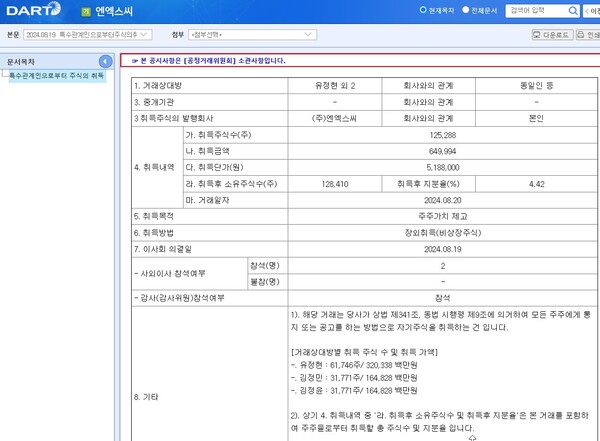
Task: Click the 이전 previous result button
Action: tap(590, 11)
